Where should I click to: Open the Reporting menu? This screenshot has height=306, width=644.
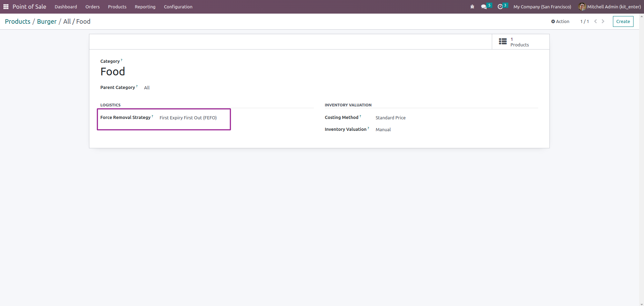pyautogui.click(x=145, y=7)
